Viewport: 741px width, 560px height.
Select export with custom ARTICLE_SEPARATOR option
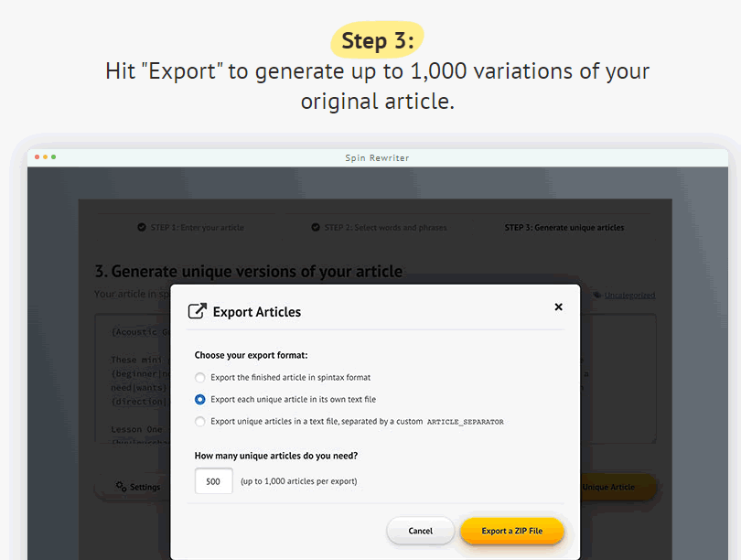coord(200,422)
